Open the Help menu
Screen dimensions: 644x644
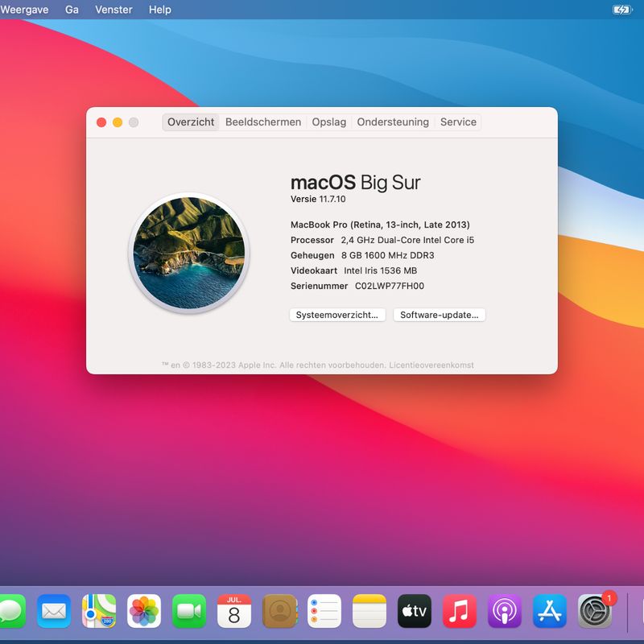click(x=160, y=10)
